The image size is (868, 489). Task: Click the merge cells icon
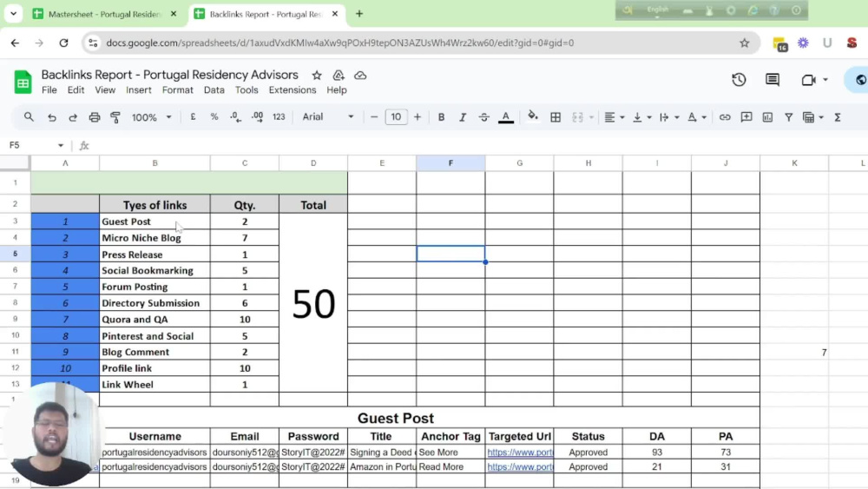click(x=577, y=117)
